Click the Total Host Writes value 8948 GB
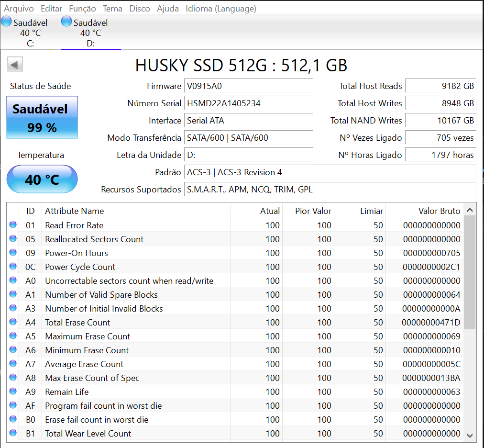484x448 pixels. coord(441,103)
